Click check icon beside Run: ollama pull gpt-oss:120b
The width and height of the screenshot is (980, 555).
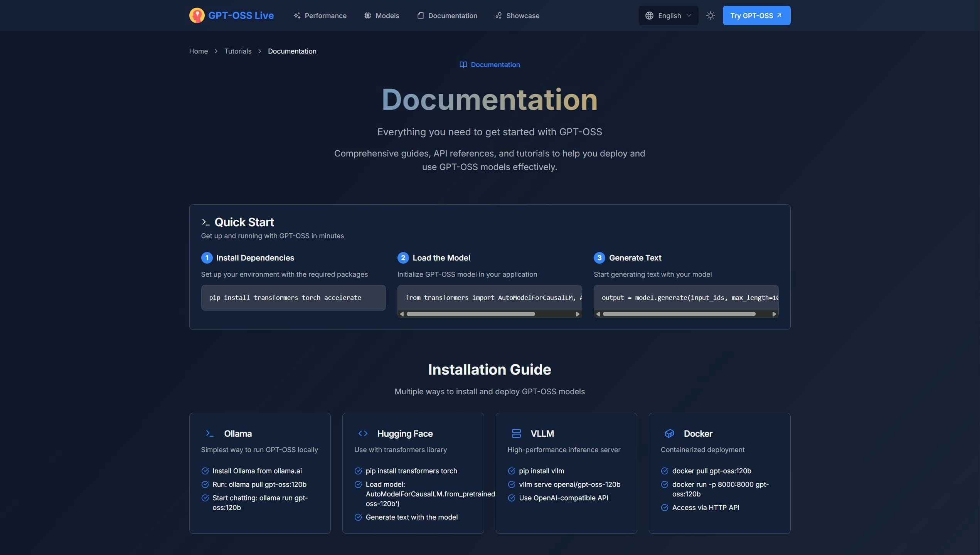(x=205, y=484)
